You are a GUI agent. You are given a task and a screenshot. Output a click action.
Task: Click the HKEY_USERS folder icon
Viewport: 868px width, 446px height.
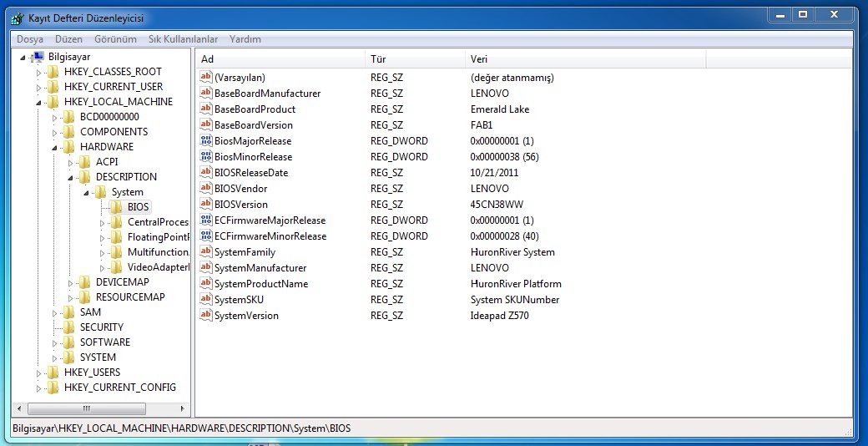[53, 373]
